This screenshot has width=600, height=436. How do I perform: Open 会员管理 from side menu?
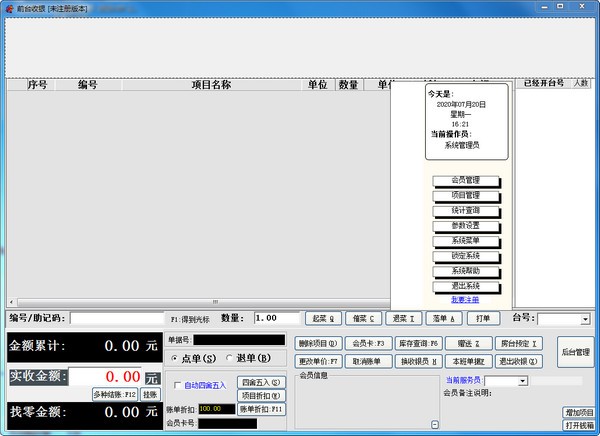(x=466, y=181)
